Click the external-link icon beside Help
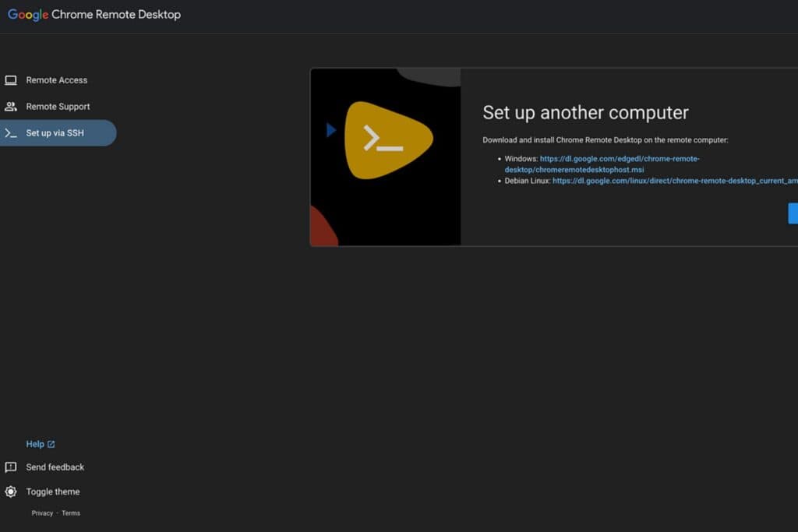 51,443
